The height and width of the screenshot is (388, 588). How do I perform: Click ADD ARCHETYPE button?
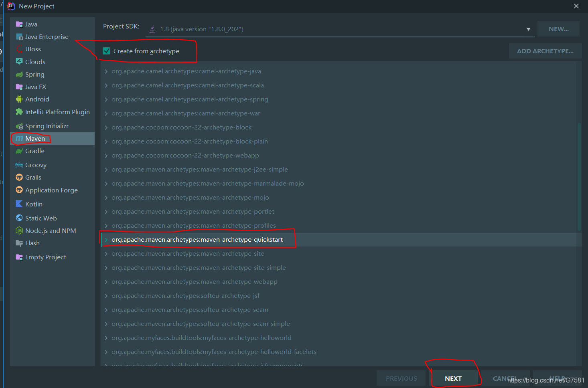pos(545,51)
